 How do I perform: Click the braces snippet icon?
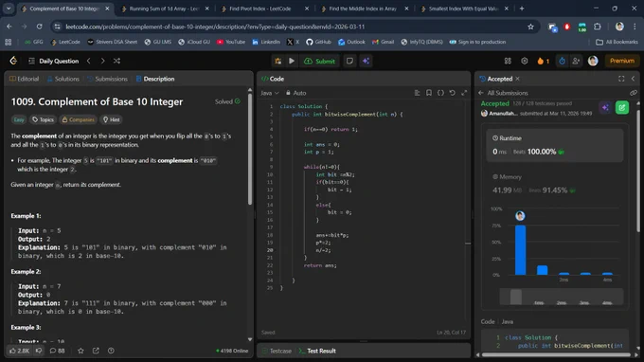(440, 93)
